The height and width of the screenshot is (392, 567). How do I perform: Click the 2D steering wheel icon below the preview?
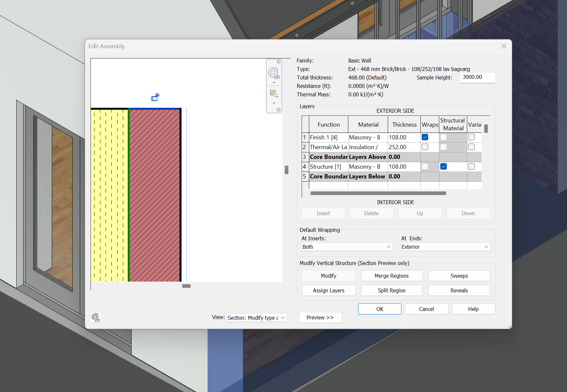(95, 317)
